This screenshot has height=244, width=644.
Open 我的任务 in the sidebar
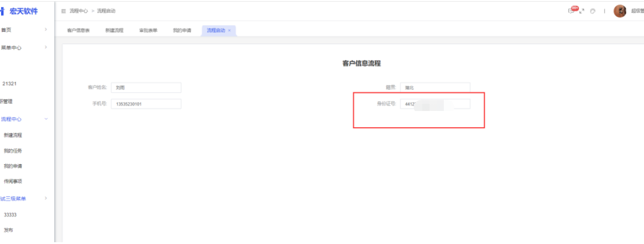[13, 150]
